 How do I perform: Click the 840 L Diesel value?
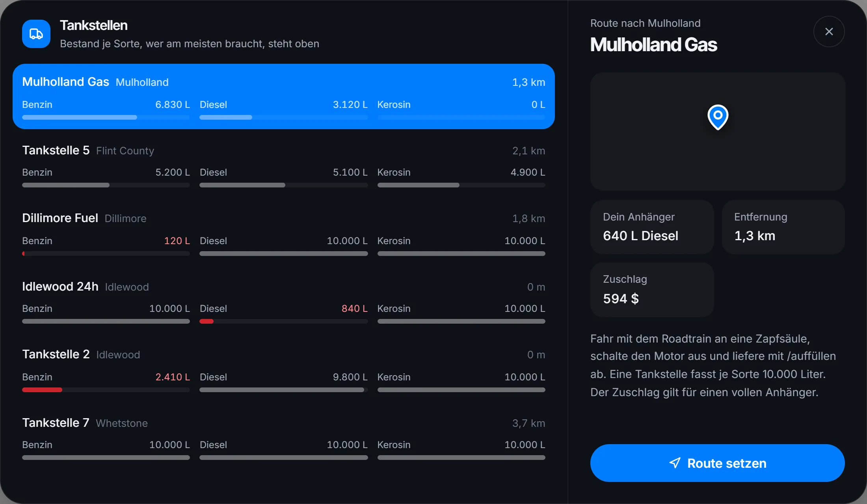355,308
